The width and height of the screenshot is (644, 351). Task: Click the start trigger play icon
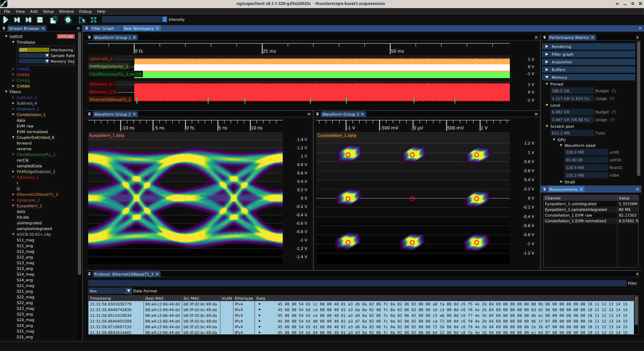click(6, 20)
